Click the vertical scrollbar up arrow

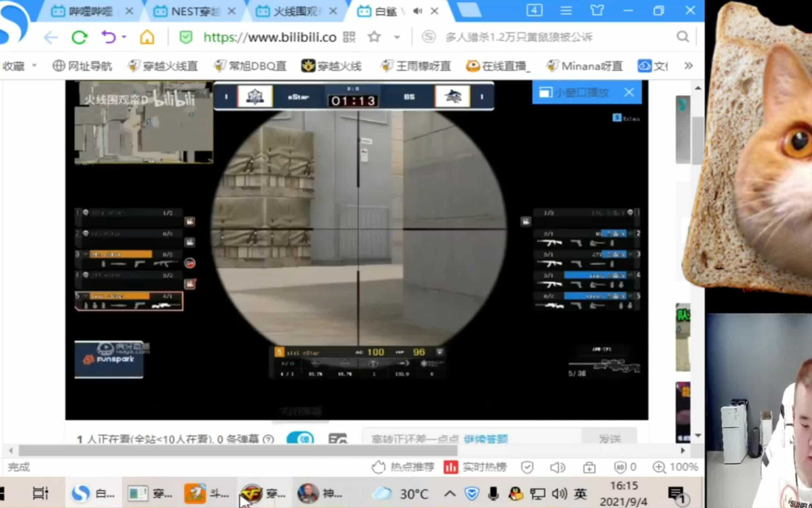tap(698, 88)
